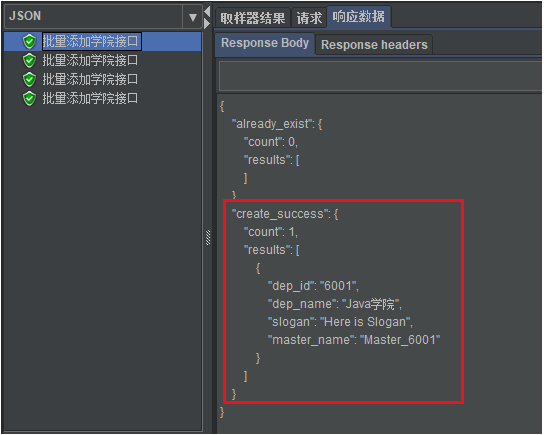
Task: Click the second result's green shield icon
Action: 29,61
